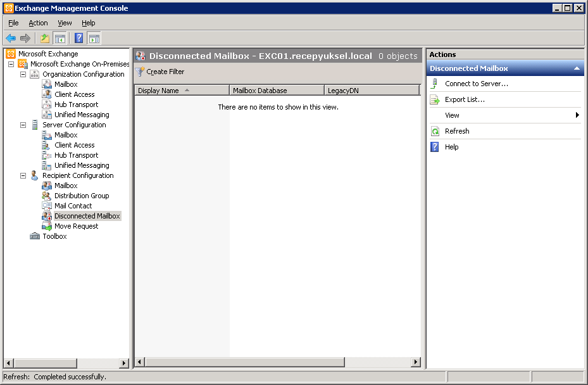Open the File menu

13,23
